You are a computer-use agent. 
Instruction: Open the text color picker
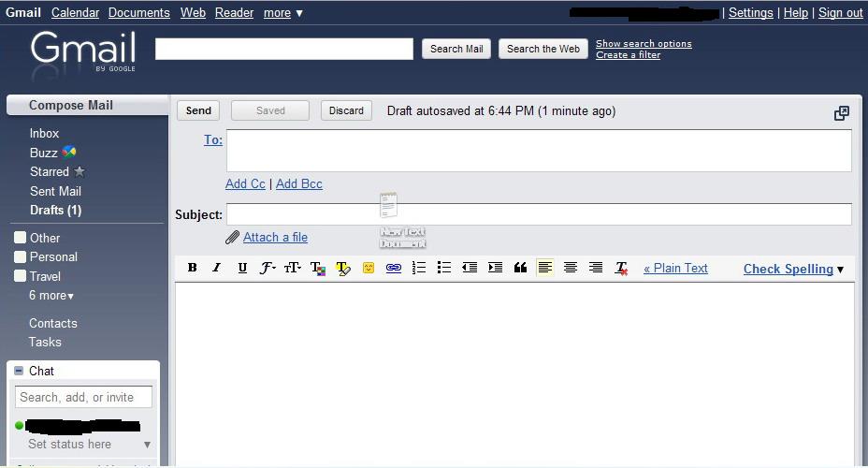coord(318,269)
